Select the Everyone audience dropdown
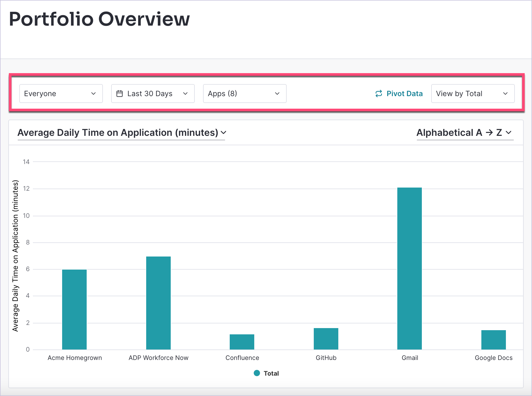Image resolution: width=532 pixels, height=396 pixels. pos(60,93)
